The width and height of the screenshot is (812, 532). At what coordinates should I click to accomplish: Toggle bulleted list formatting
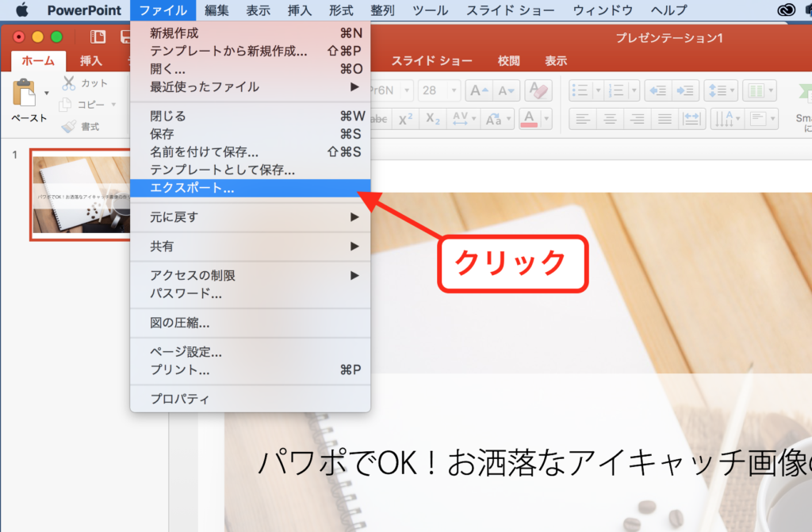pyautogui.click(x=580, y=90)
